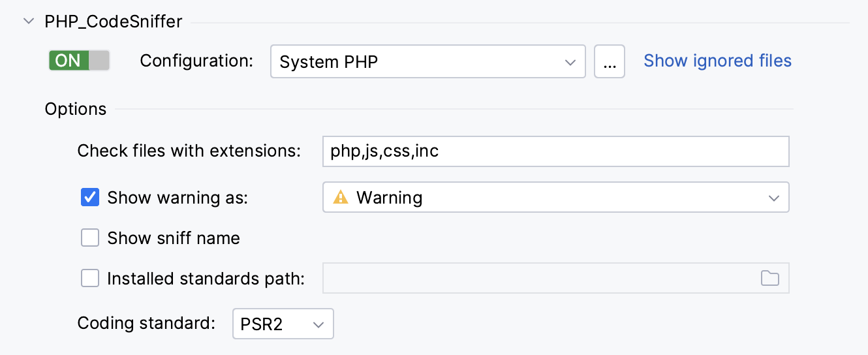The image size is (868, 355).
Task: Click the chevron arrow of Configuration combo box
Action: pos(570,62)
